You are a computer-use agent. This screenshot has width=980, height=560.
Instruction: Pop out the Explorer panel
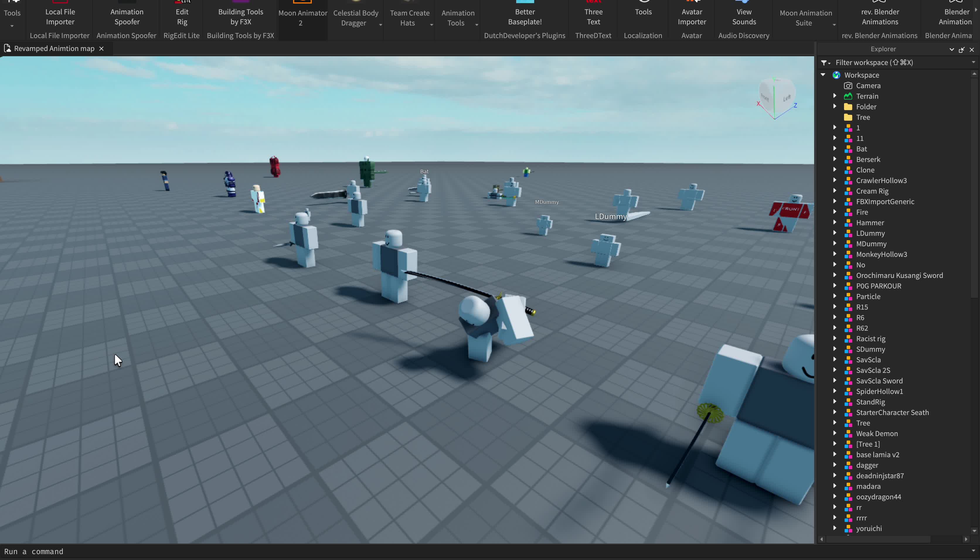[961, 49]
